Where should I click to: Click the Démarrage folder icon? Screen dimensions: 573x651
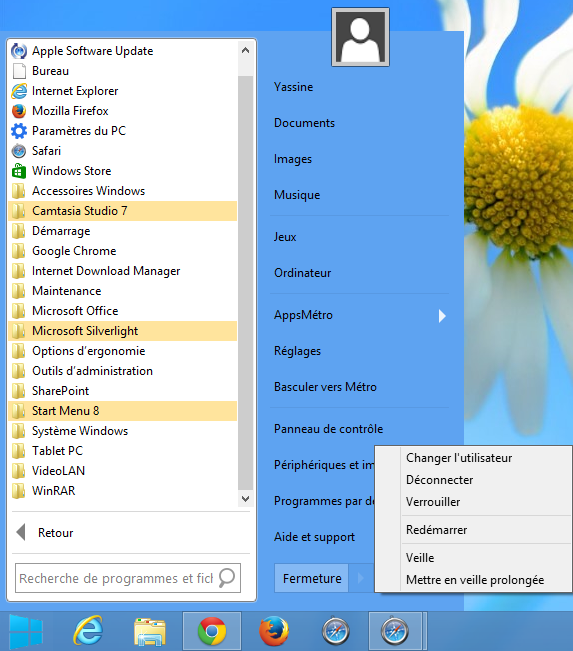19,231
